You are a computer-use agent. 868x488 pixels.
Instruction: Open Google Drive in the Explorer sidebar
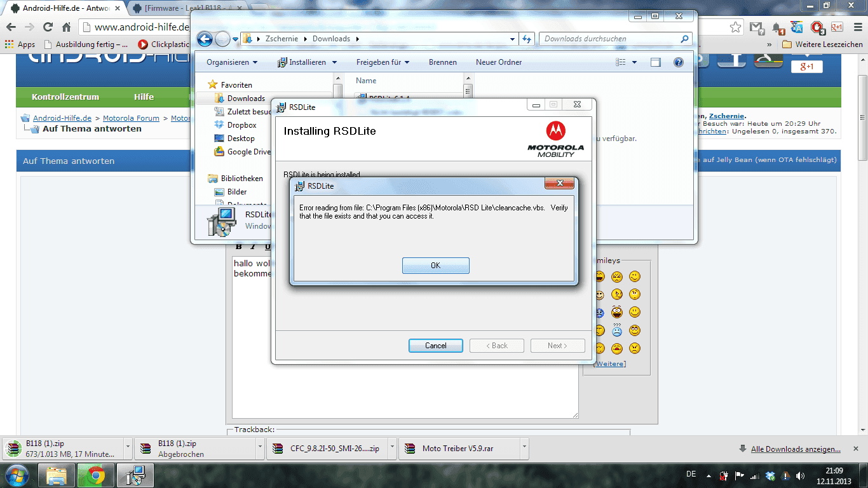pyautogui.click(x=248, y=152)
